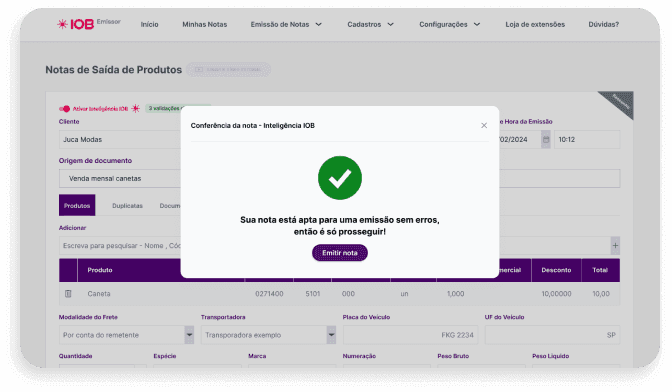Viewport: 672px width, 392px height.
Task: Click the video tutorial button beside the page title
Action: (x=228, y=69)
